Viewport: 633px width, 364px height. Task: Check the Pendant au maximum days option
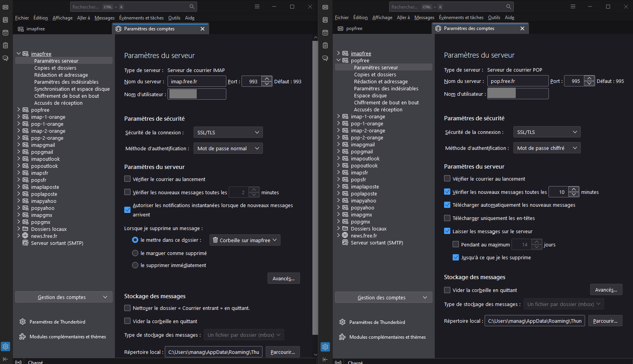(x=456, y=244)
